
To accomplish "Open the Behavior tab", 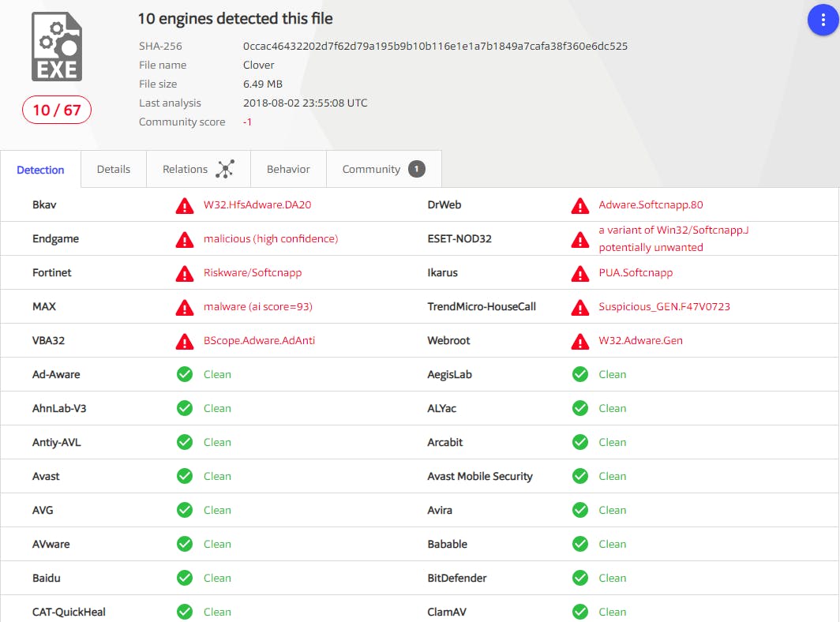I will (288, 169).
